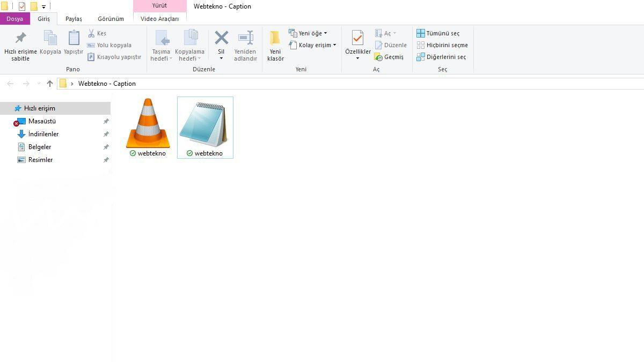Click Tümünü seç to select all
This screenshot has width=644, height=362.
coord(438,33)
